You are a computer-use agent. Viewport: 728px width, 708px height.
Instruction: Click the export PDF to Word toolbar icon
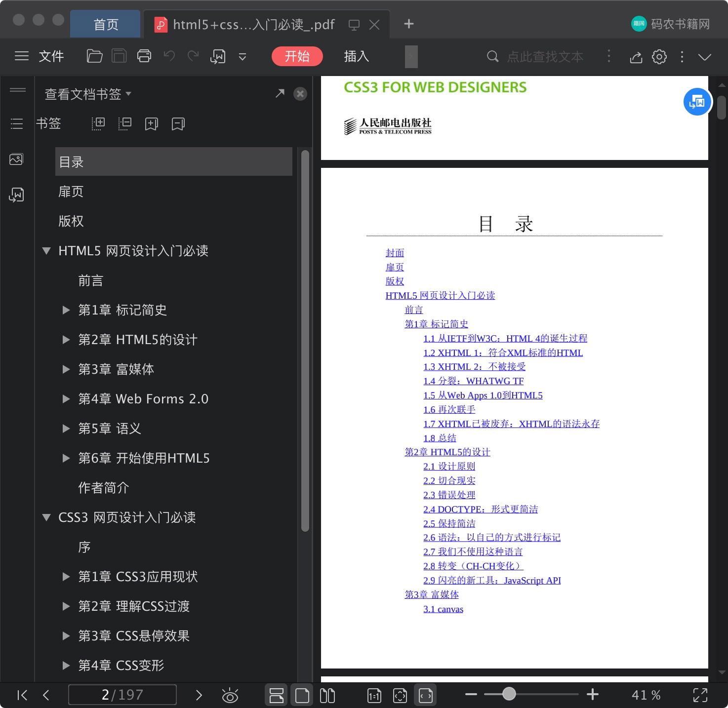pos(218,56)
